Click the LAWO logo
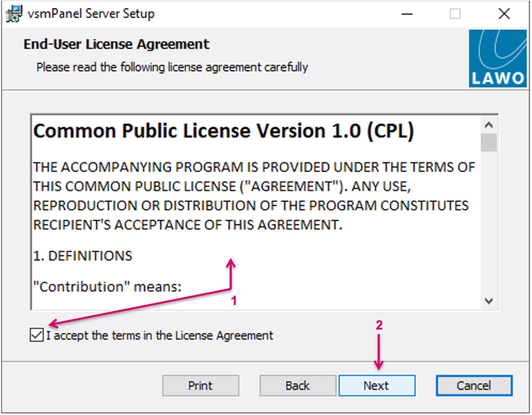532x415 pixels. (497, 59)
